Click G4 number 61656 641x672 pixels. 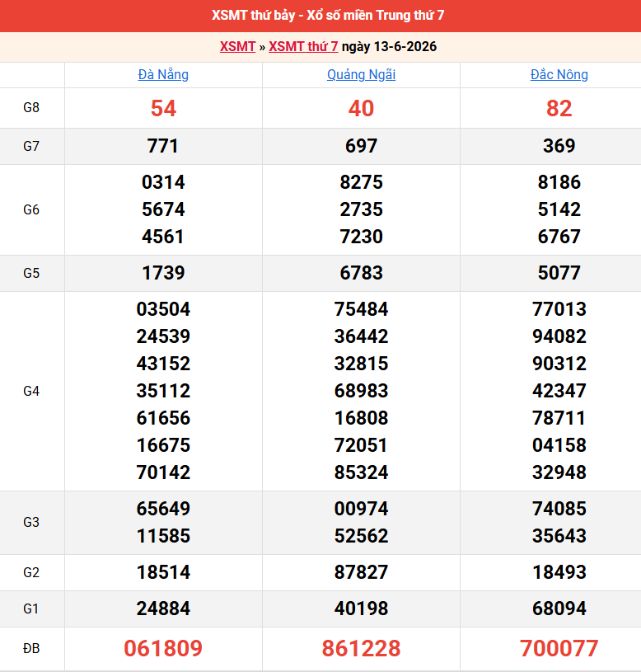coord(163,418)
